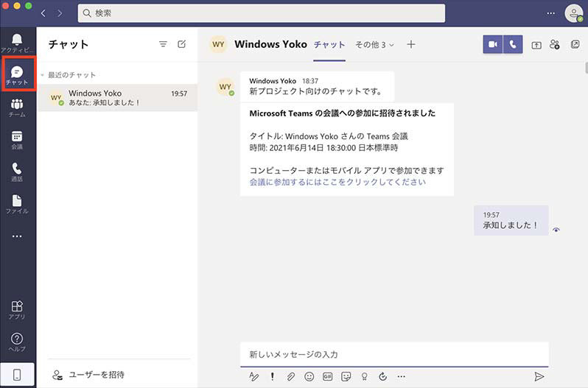Open the GIF picker

tap(327, 376)
